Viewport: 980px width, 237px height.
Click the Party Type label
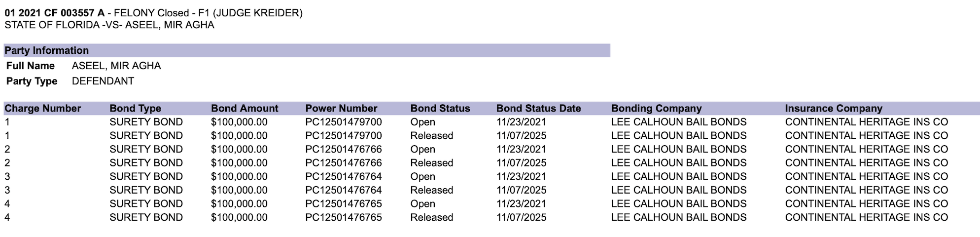pos(32,81)
